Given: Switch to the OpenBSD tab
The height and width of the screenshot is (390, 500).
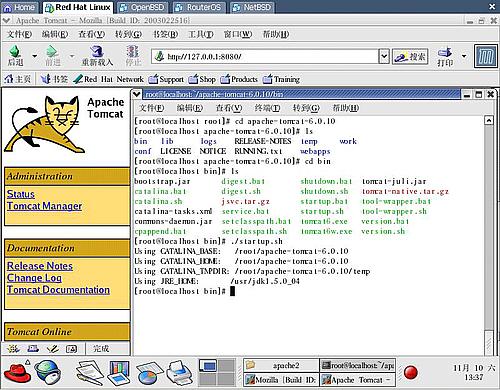Looking at the screenshot, I should coord(142,7).
